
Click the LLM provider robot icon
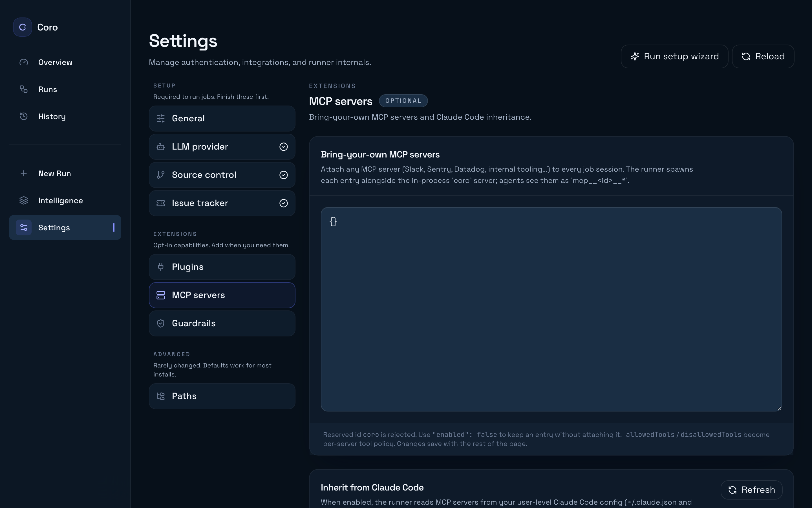[161, 147]
